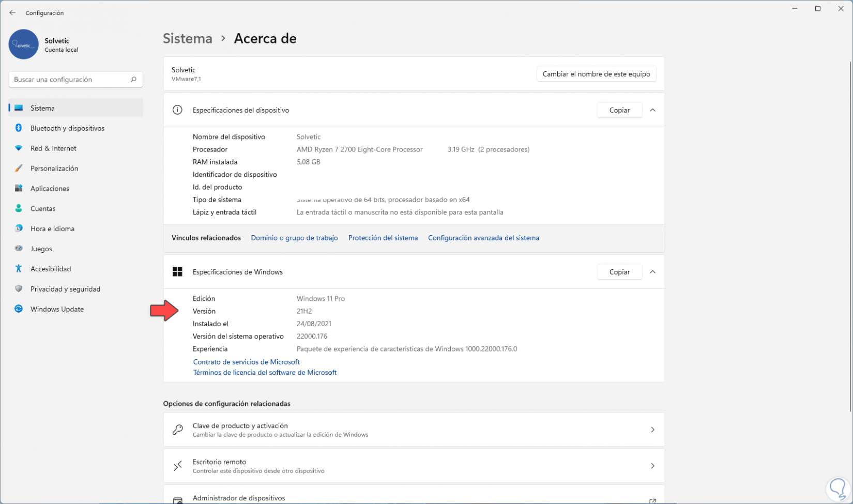Image resolution: width=853 pixels, height=504 pixels.
Task: Select Sistema in the sidebar
Action: point(42,108)
